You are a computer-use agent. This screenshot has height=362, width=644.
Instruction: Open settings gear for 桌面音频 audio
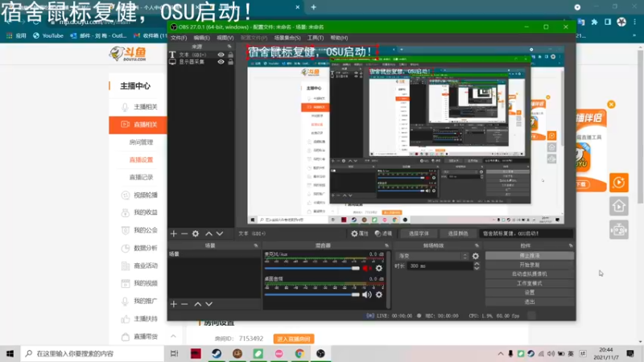[378, 294]
